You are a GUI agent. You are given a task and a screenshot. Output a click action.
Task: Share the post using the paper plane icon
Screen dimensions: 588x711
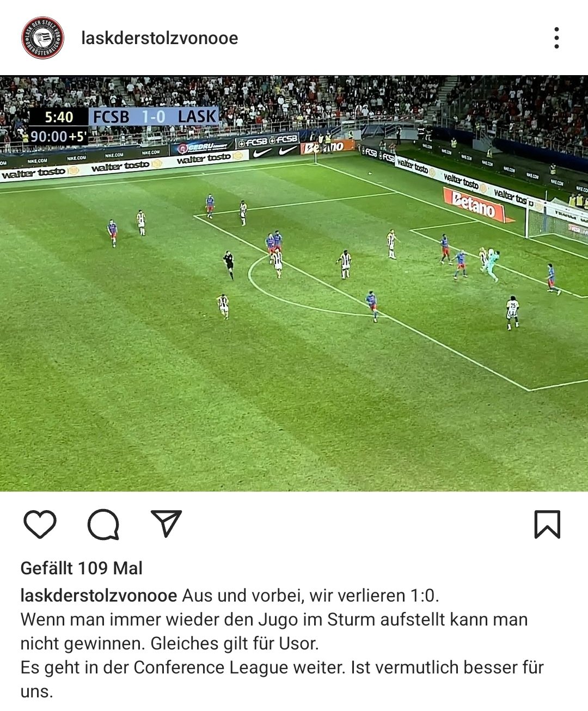click(166, 524)
